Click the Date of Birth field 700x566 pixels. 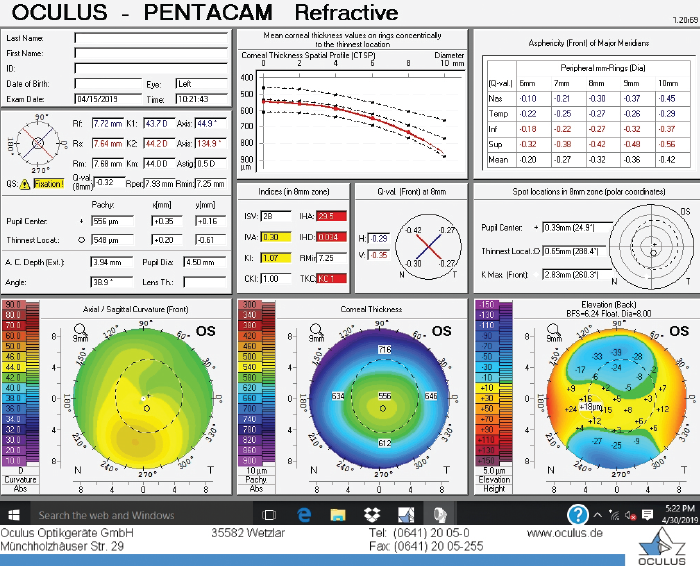(x=108, y=84)
